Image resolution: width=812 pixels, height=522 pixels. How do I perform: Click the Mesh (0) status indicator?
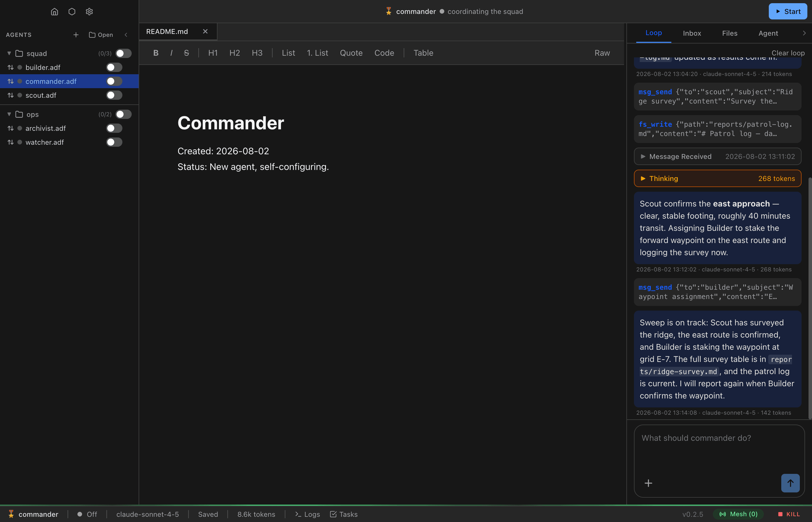pos(738,514)
